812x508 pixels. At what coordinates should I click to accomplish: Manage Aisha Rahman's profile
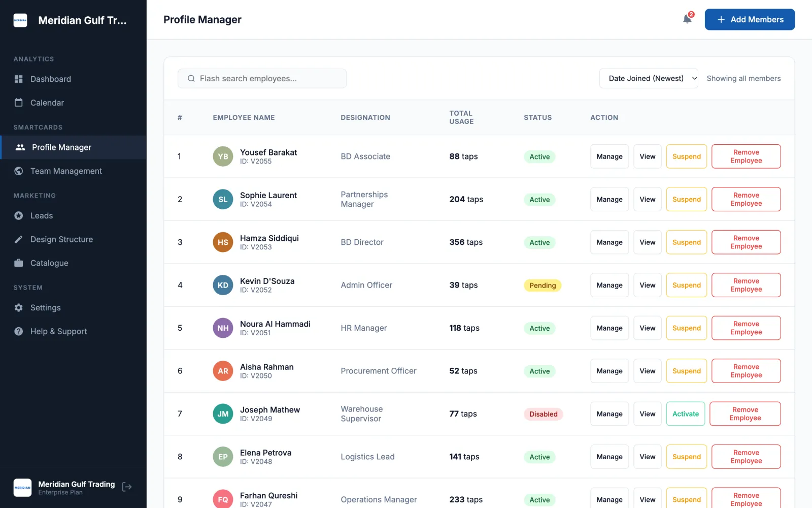click(610, 371)
